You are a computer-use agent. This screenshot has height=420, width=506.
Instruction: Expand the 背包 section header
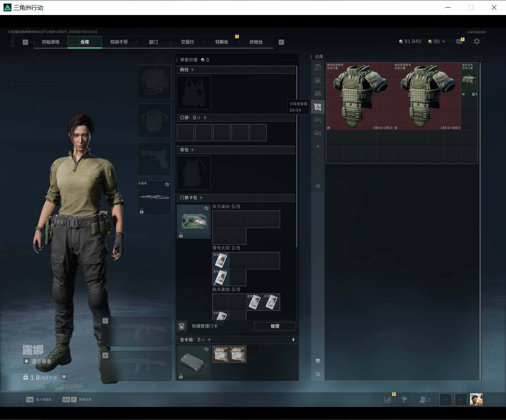click(x=236, y=150)
